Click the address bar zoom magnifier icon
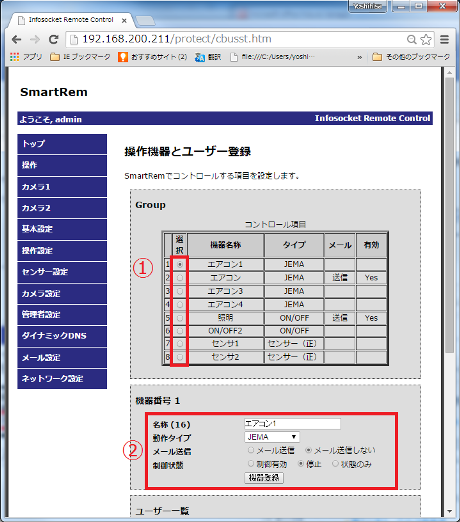Screen dimensions: 460x522 pos(412,40)
